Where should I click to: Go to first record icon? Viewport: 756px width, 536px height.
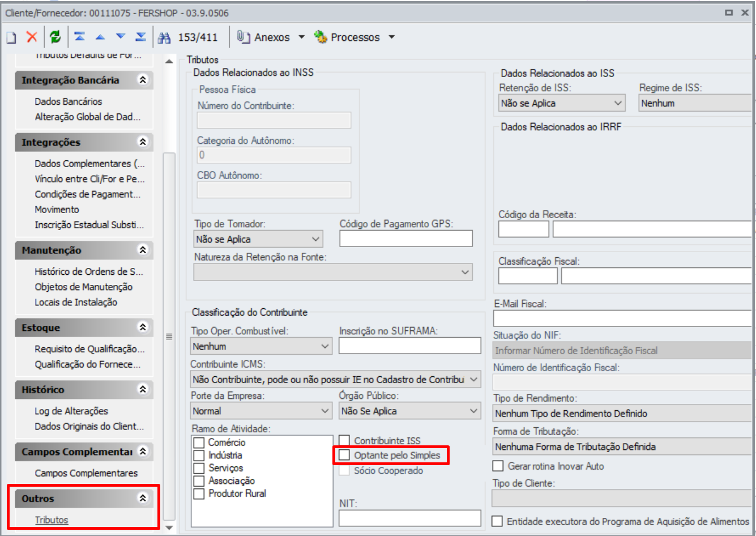point(80,37)
